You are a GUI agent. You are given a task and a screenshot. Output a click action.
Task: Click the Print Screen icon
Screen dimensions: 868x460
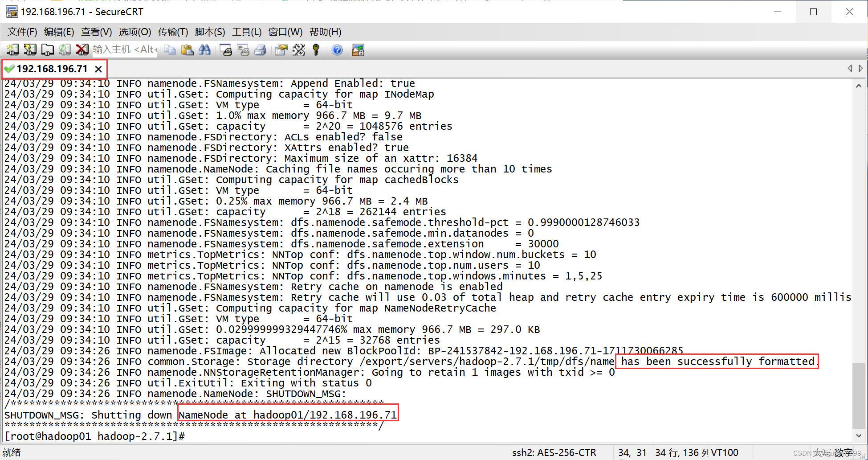tap(226, 49)
